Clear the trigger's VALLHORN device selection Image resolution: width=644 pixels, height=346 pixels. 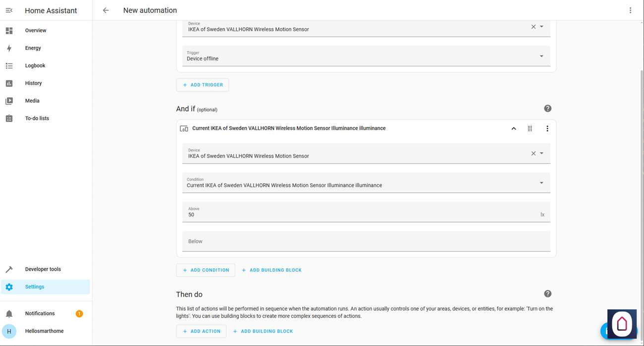[534, 27]
